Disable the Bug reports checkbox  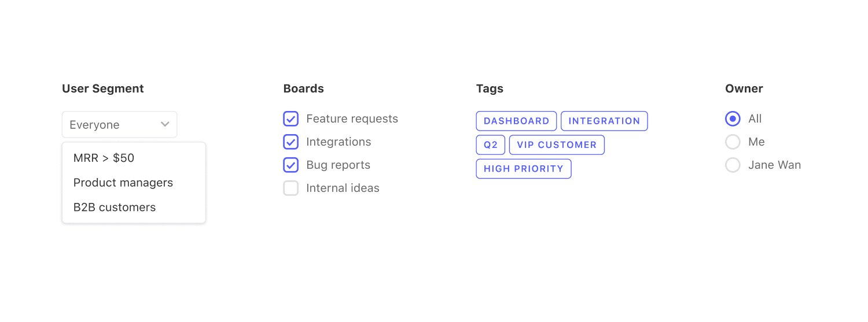(x=290, y=165)
